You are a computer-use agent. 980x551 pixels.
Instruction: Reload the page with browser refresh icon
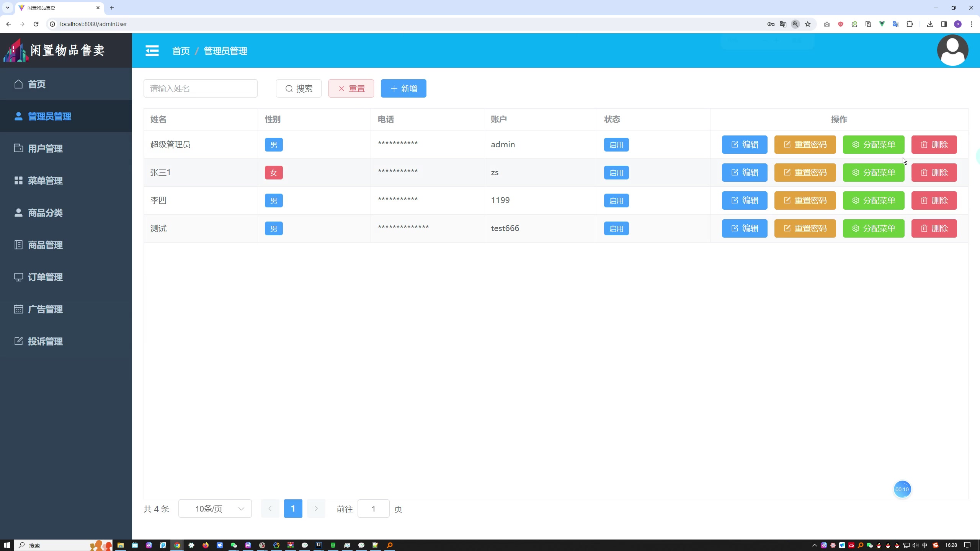(x=36, y=24)
